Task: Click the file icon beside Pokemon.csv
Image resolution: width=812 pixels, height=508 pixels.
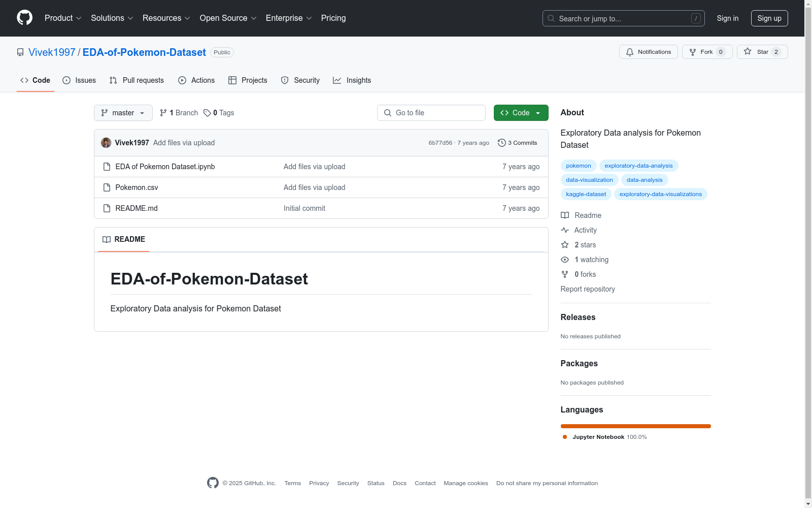Action: click(x=107, y=187)
